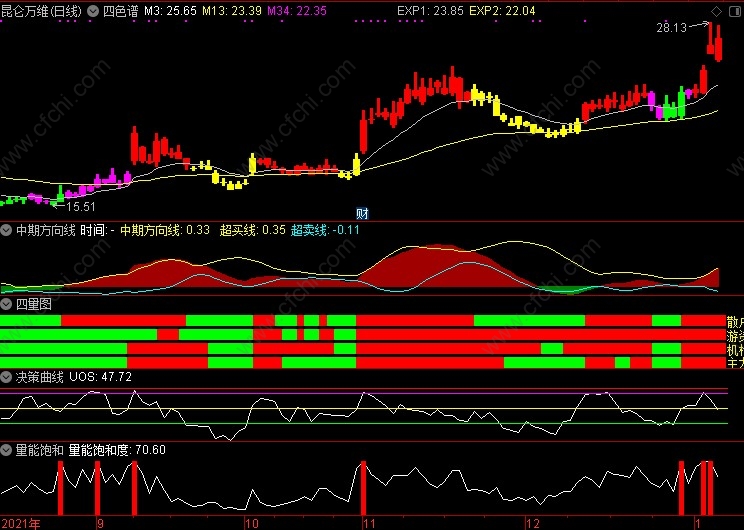
Task: Open the dropdown circle beside 四色谱
Action: [x=93, y=11]
